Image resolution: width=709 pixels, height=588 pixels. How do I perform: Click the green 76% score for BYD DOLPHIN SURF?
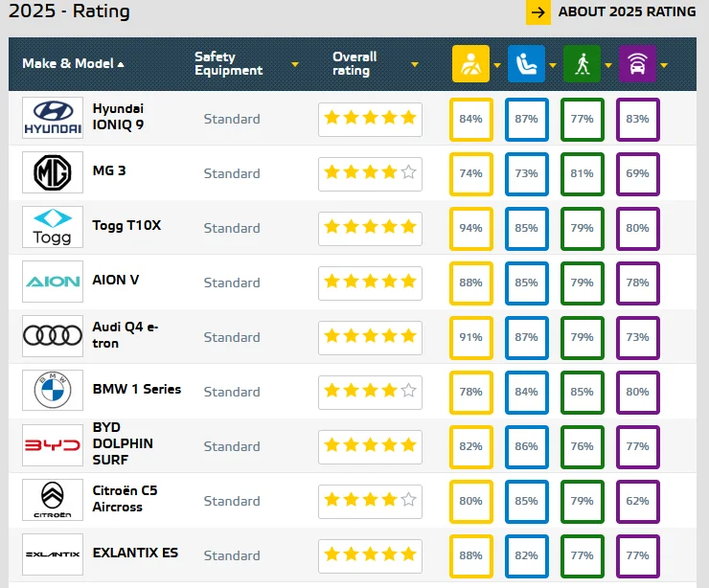click(582, 447)
